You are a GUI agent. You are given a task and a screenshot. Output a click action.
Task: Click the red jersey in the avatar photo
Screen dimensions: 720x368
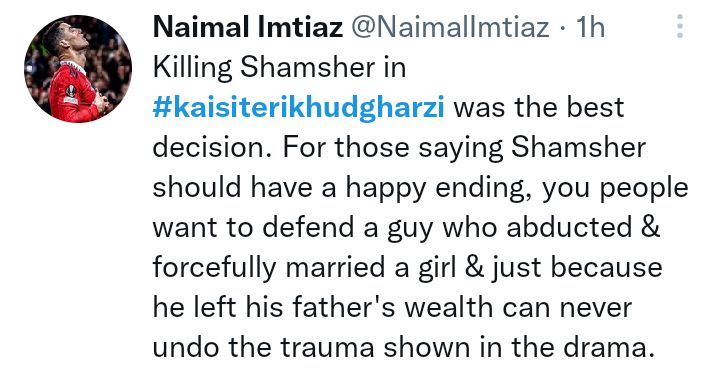pyautogui.click(x=73, y=94)
